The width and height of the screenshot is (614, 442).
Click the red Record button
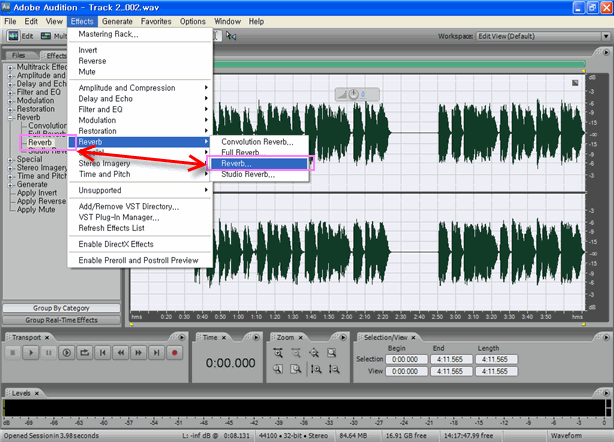point(175,353)
